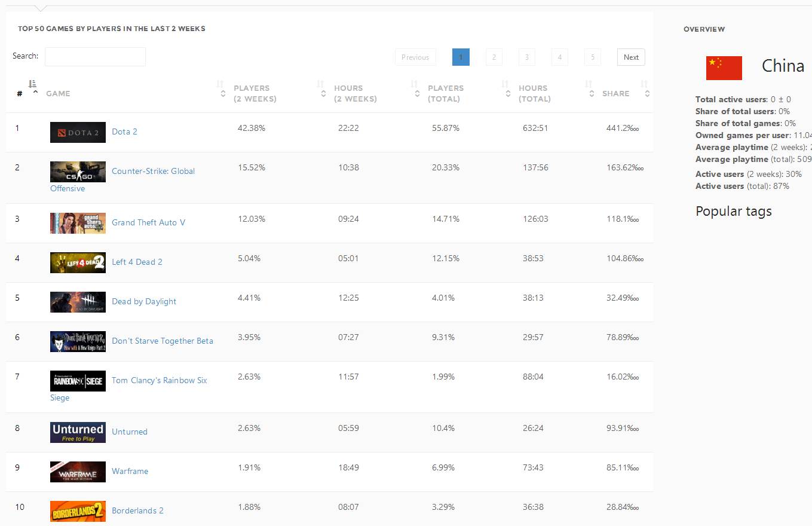Click Unturned share value 93.91‱

[x=623, y=428]
